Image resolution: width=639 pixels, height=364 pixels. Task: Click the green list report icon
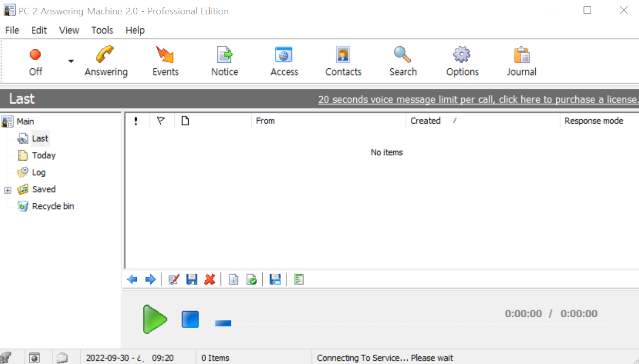click(x=299, y=279)
